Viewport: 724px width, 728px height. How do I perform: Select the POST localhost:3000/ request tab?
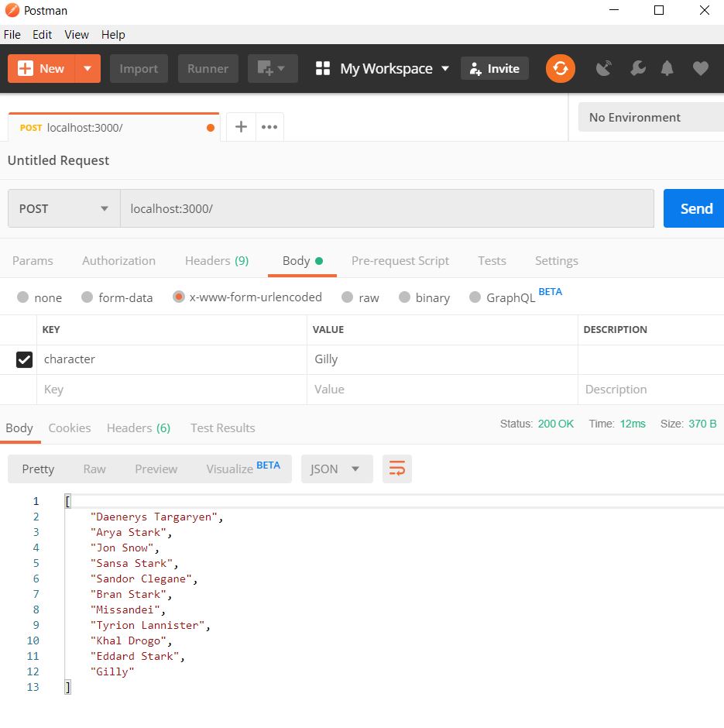pyautogui.click(x=114, y=128)
